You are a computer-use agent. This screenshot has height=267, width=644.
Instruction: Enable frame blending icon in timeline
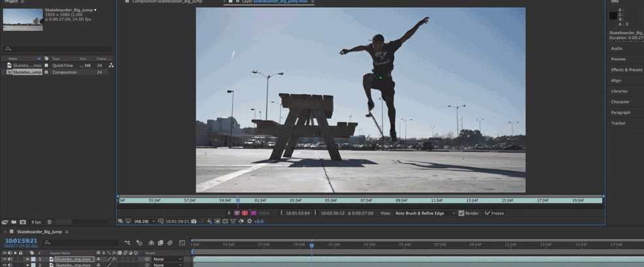pos(161,243)
